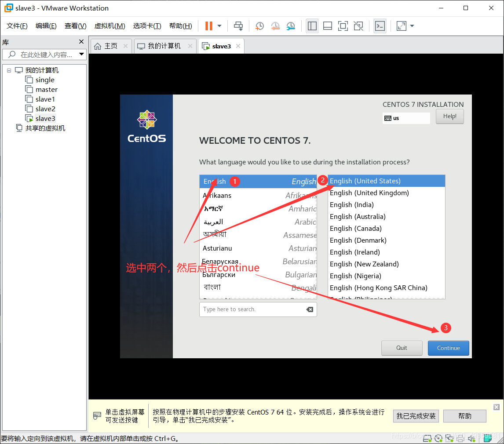Viewport: 504px width, 444px height.
Task: Click the Continue button
Action: [x=449, y=348]
